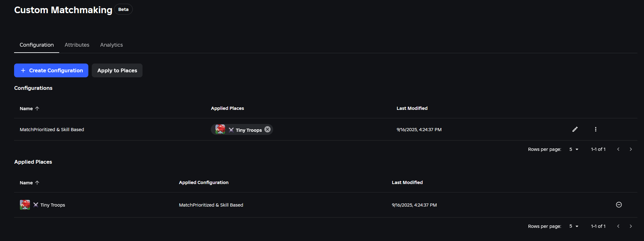Go to previous page of Applied Places
The height and width of the screenshot is (241, 644).
point(618,226)
